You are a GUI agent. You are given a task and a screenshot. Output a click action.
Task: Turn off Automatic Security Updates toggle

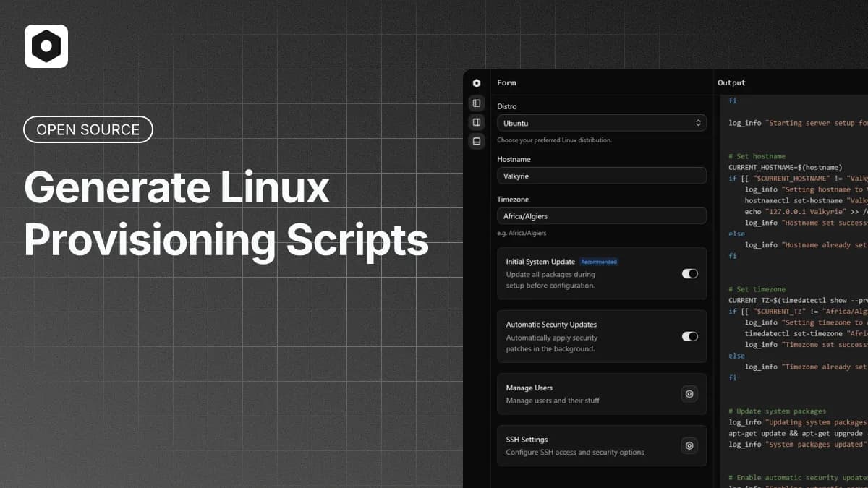click(x=689, y=336)
